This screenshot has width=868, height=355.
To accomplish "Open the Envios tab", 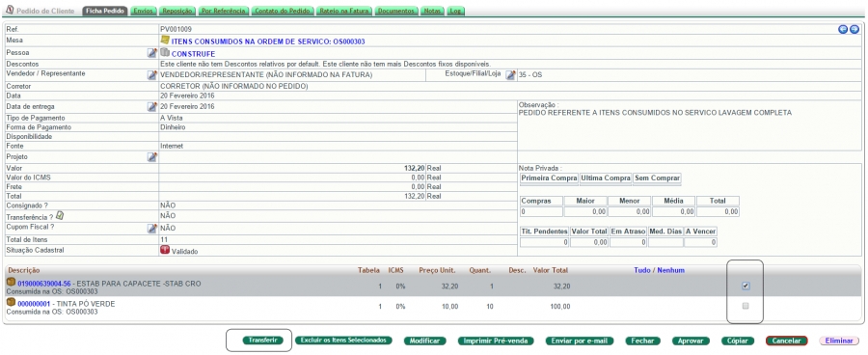I will tap(144, 11).
